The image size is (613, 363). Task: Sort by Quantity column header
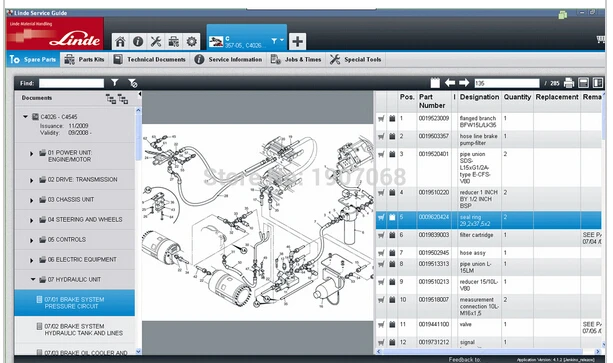click(517, 97)
